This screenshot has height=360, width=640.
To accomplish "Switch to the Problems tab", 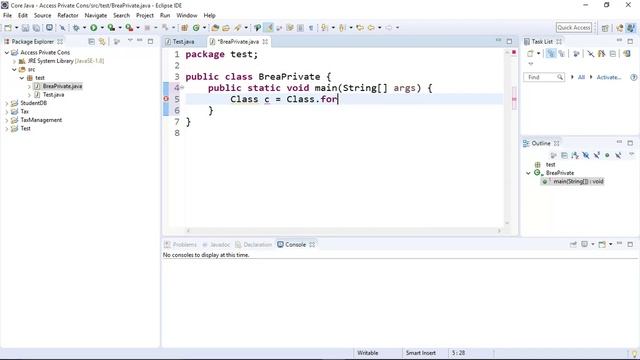I will [184, 244].
